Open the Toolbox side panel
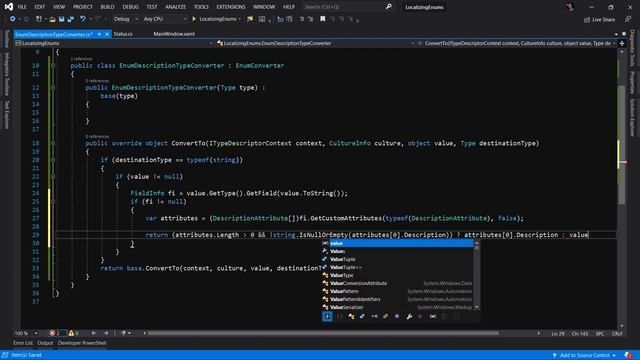This screenshot has height=360, width=640. (x=6, y=39)
